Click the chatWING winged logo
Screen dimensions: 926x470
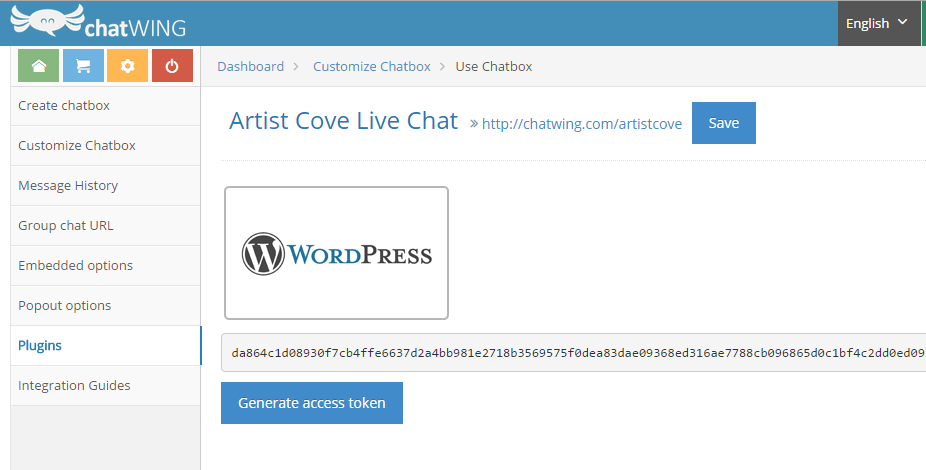[x=98, y=22]
